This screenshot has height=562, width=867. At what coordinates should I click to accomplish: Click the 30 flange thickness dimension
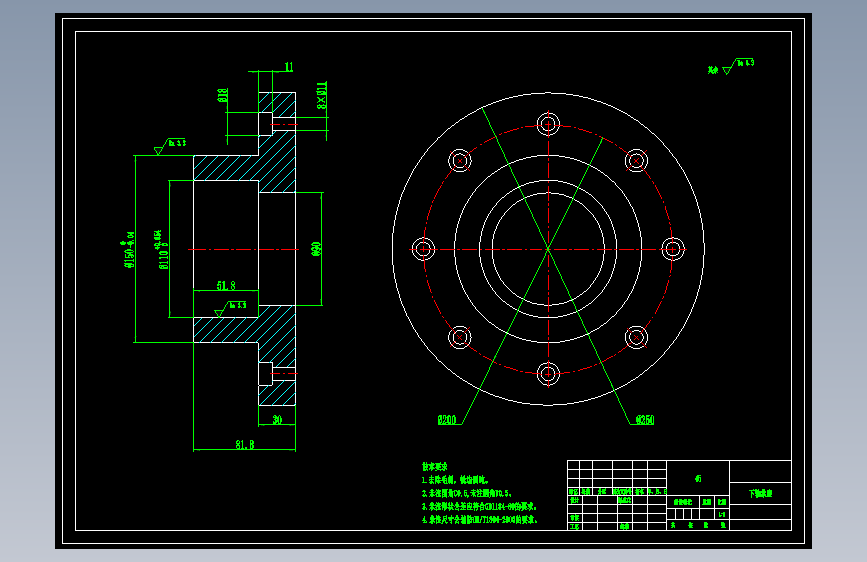tap(277, 420)
